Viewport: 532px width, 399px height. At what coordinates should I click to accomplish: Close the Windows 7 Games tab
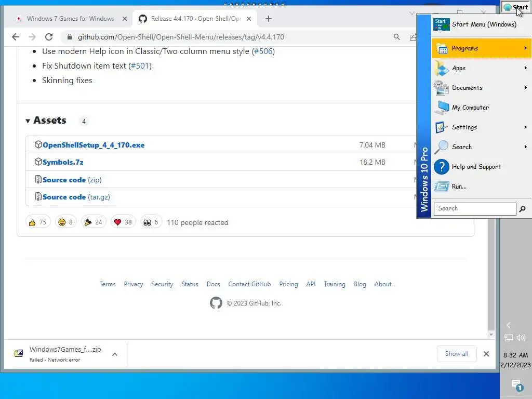coord(125,19)
